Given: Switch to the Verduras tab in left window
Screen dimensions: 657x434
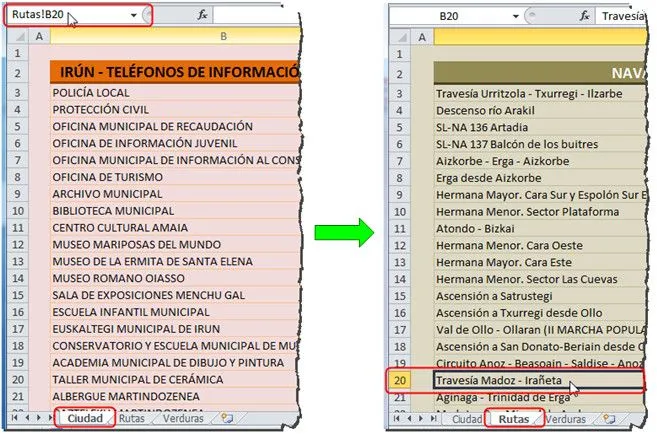Looking at the screenshot, I should click(x=183, y=418).
